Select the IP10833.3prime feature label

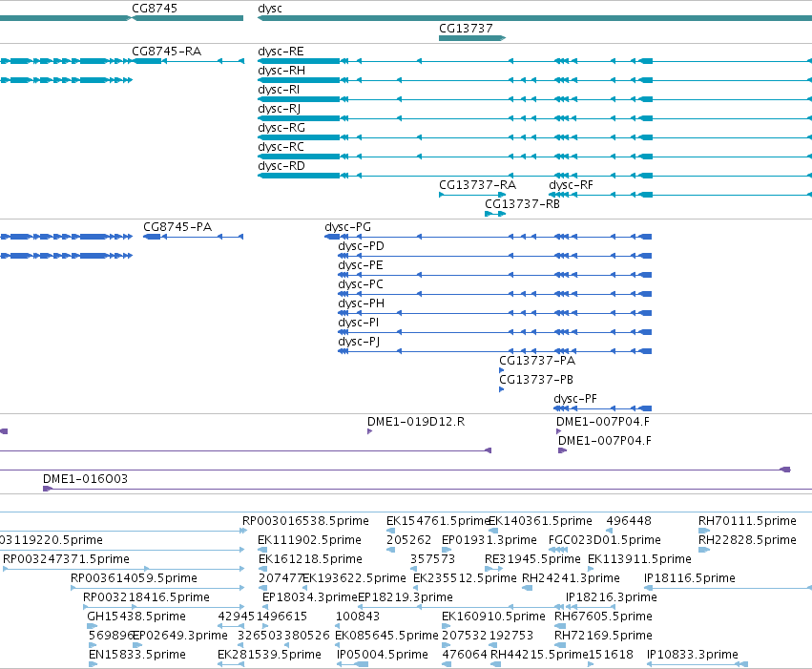pyautogui.click(x=693, y=655)
